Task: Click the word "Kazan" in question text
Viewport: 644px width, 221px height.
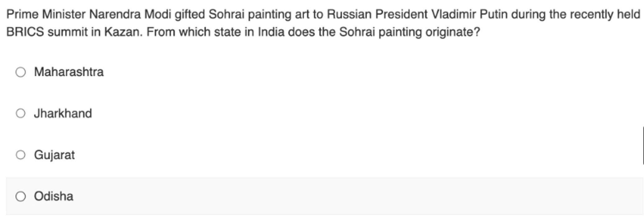Action: (x=123, y=32)
